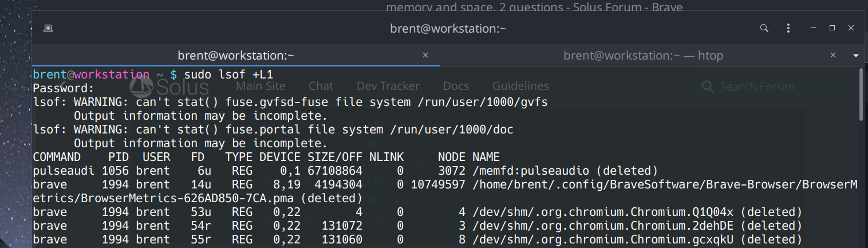
Task: Maximize the terminal window
Action: (x=833, y=28)
